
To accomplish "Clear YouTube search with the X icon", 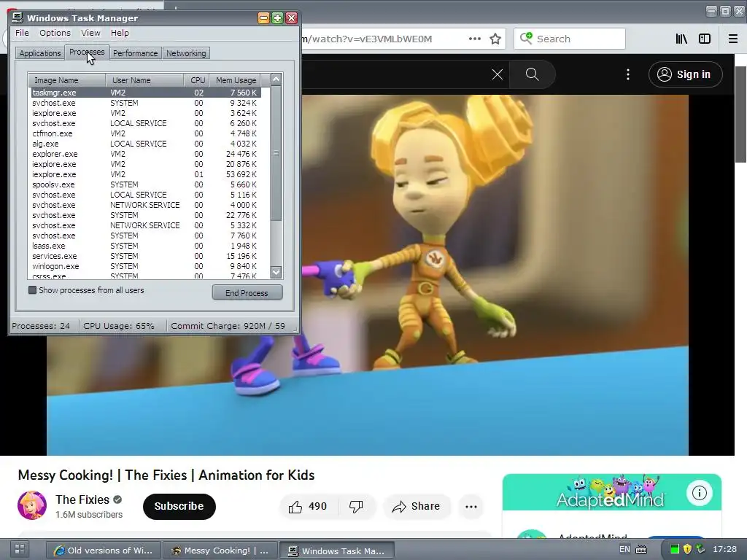I will 498,74.
